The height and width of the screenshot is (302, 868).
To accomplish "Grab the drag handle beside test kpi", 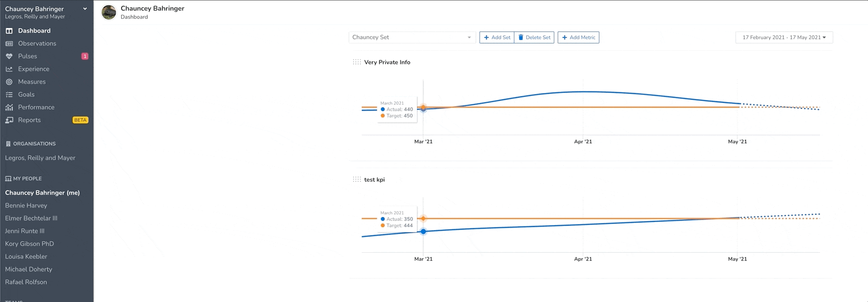I will [357, 179].
